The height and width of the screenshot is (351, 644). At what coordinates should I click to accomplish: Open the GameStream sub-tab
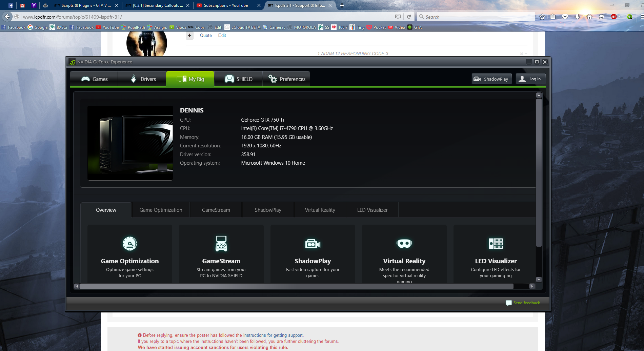click(x=216, y=210)
